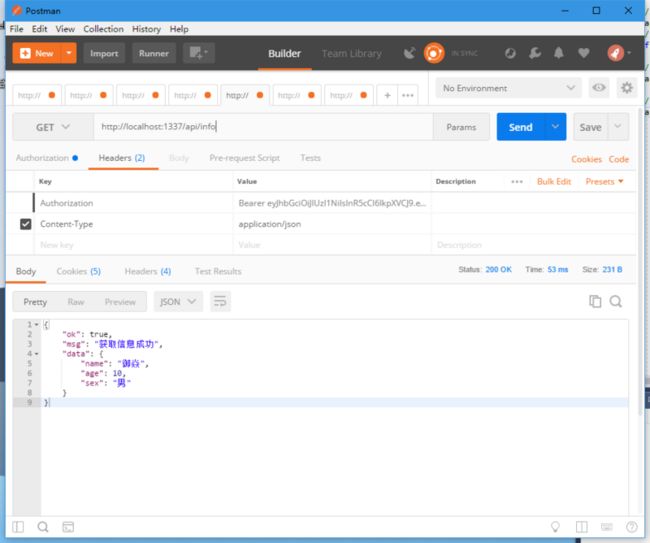Add a new request tab with plus icon
The width and height of the screenshot is (650, 543).
coord(387,95)
